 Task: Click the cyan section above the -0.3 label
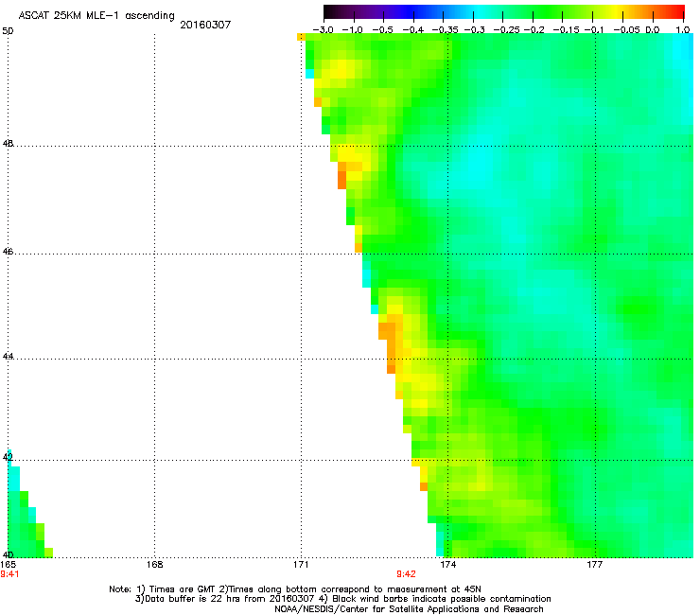(474, 11)
